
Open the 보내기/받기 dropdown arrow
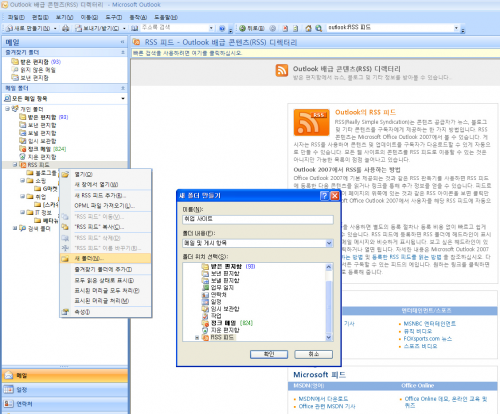124,28
